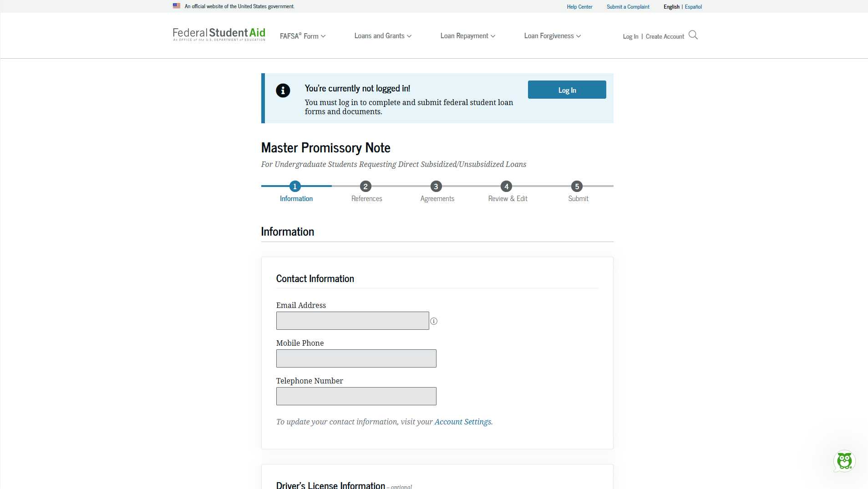Viewport: 868px width, 489px height.
Task: Select step 2 References circle
Action: click(x=365, y=187)
